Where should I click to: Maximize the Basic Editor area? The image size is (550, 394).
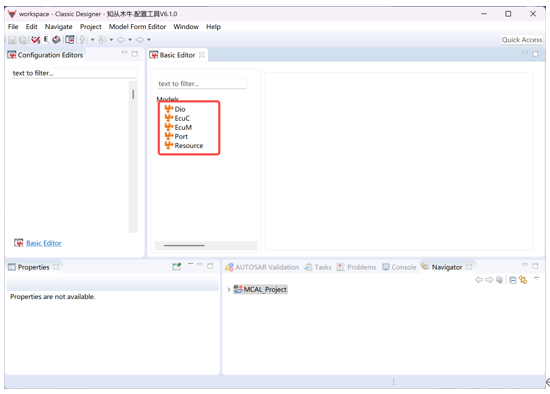coord(535,54)
